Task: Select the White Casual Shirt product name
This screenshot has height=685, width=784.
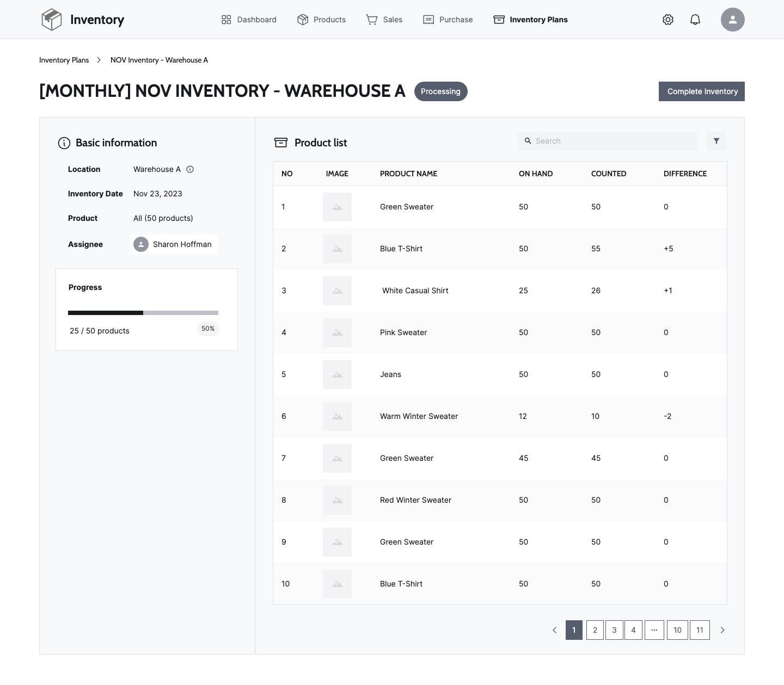Action: pyautogui.click(x=415, y=291)
